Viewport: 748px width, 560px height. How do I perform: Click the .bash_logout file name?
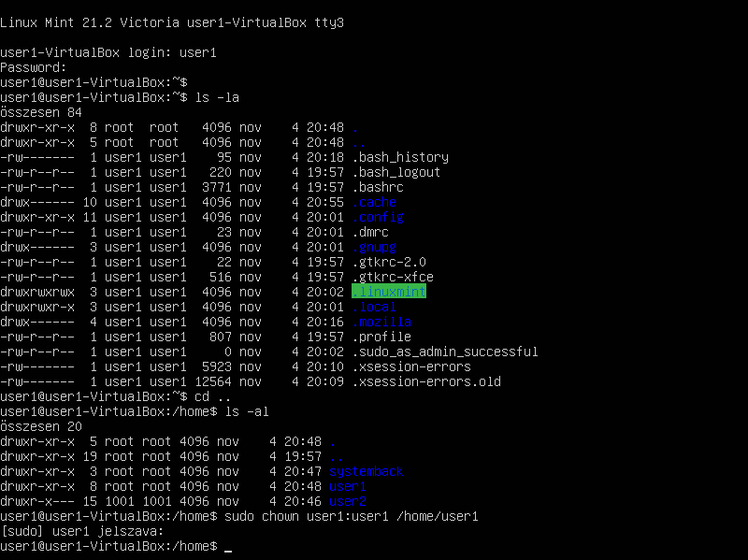coord(396,172)
